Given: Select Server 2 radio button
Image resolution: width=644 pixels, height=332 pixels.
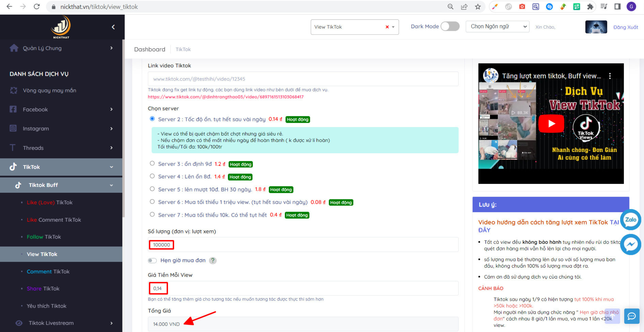Looking at the screenshot, I should [152, 119].
